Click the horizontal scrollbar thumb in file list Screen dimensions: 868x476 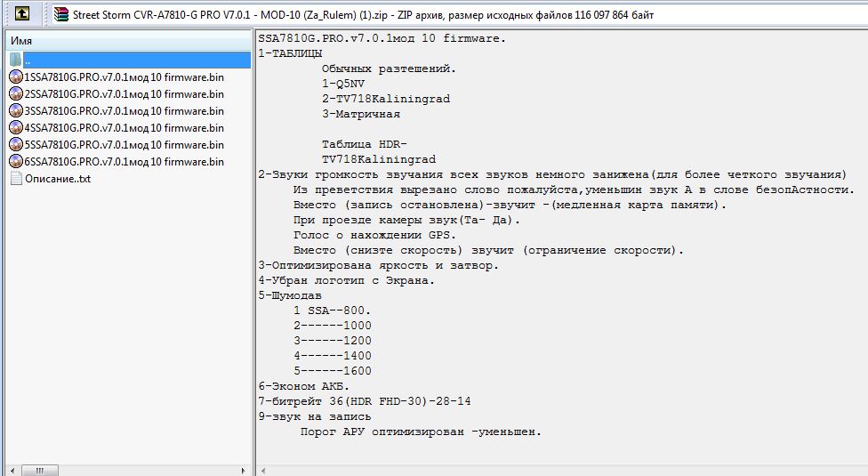point(39,469)
